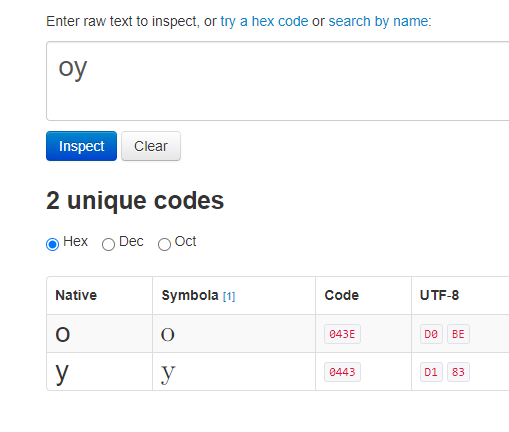Screen dimensions: 509x432
Task: Click the Clear button
Action: [x=151, y=146]
